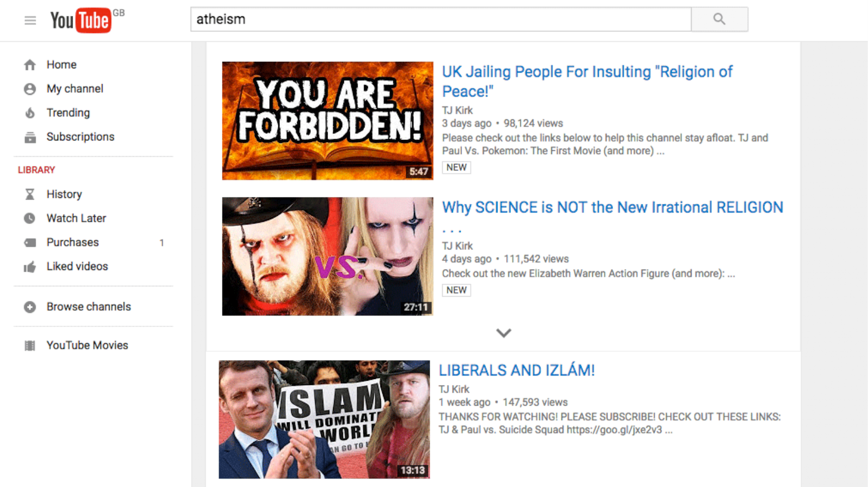Open the LIBERALS AND IZLÁM! video title link

[516, 370]
